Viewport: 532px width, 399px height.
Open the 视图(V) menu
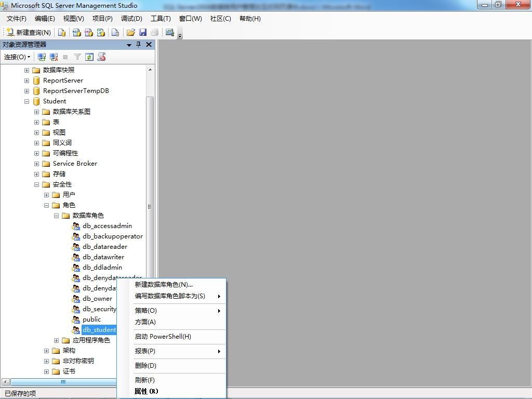(73, 19)
